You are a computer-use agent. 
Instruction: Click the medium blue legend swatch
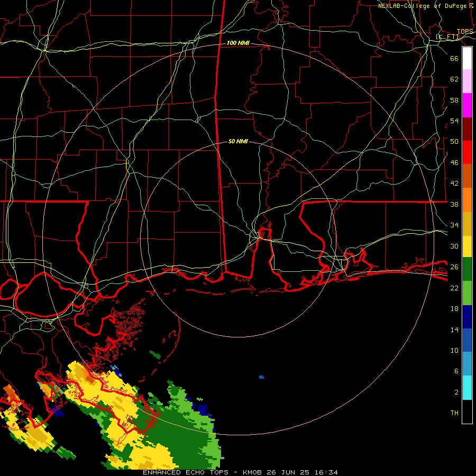[x=467, y=340]
